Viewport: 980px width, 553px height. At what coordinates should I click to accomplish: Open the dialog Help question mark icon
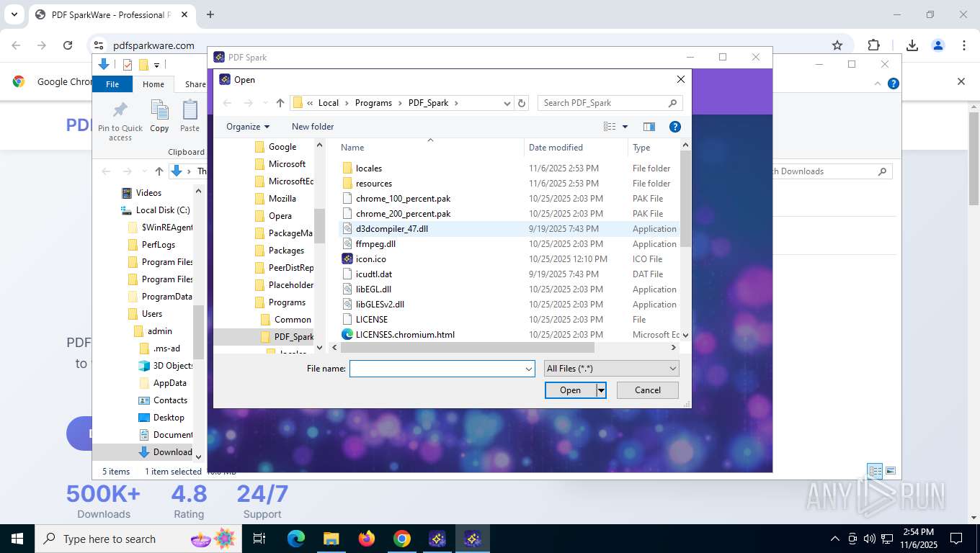[675, 127]
